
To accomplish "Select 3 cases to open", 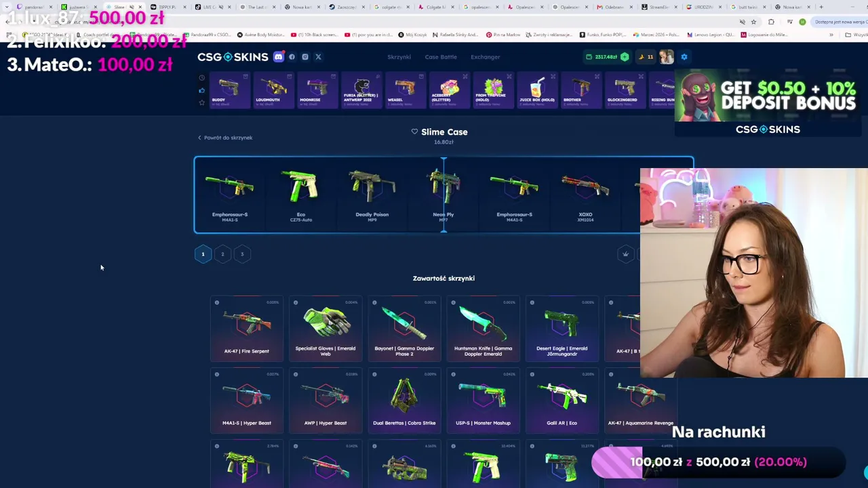I will tap(242, 254).
